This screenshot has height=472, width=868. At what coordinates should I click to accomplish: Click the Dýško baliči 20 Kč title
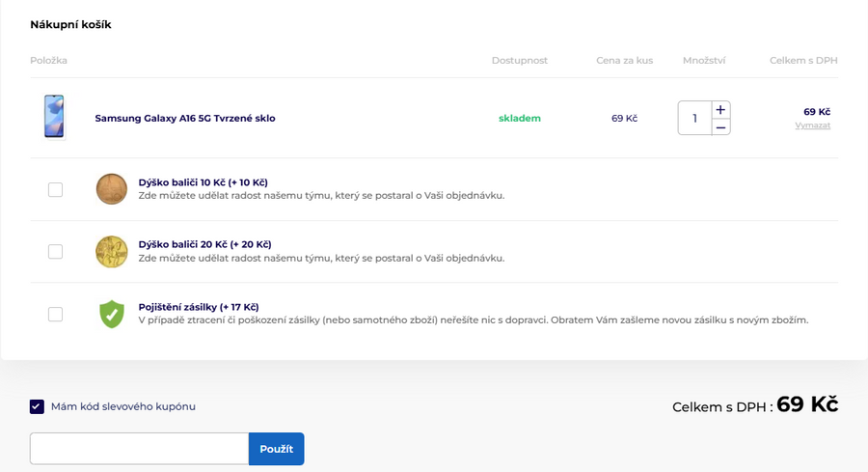[204, 244]
